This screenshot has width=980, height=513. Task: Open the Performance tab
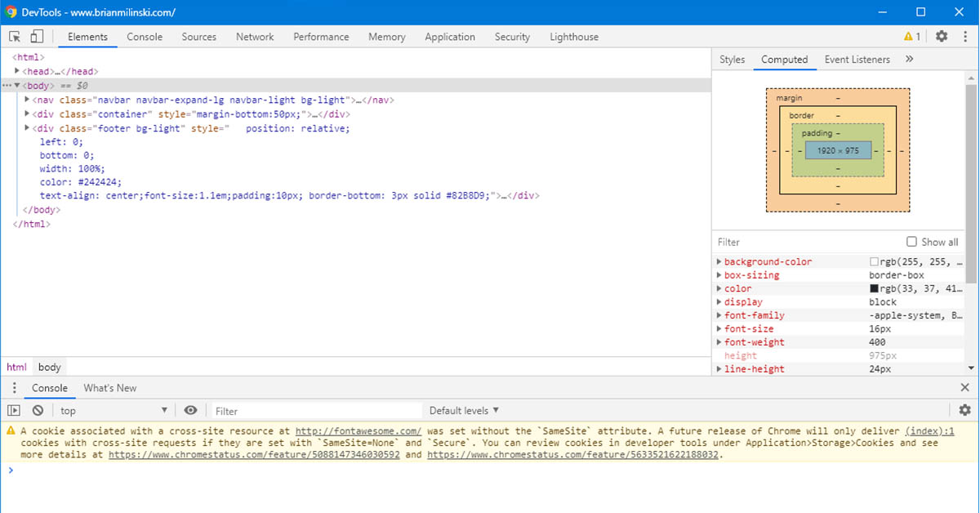(321, 37)
